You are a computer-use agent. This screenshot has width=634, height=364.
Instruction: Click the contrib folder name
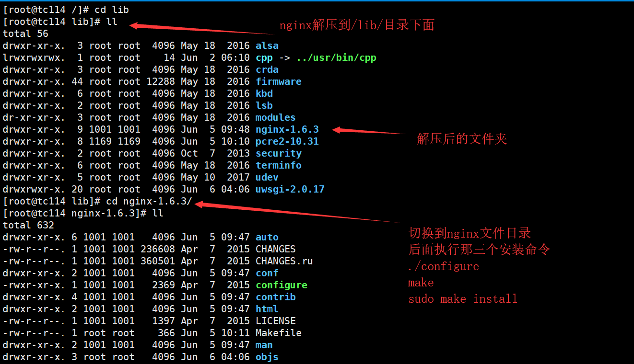click(276, 296)
